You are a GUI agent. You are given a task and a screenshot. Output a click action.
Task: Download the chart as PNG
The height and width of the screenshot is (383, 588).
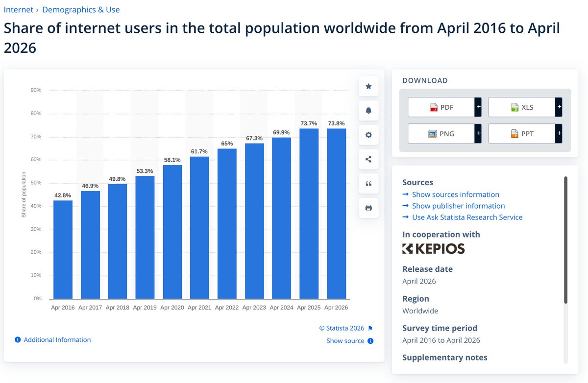point(441,133)
